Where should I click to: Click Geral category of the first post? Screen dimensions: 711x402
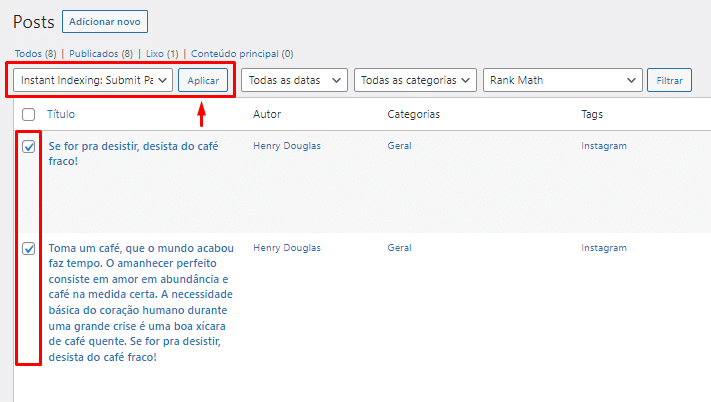pyautogui.click(x=399, y=146)
